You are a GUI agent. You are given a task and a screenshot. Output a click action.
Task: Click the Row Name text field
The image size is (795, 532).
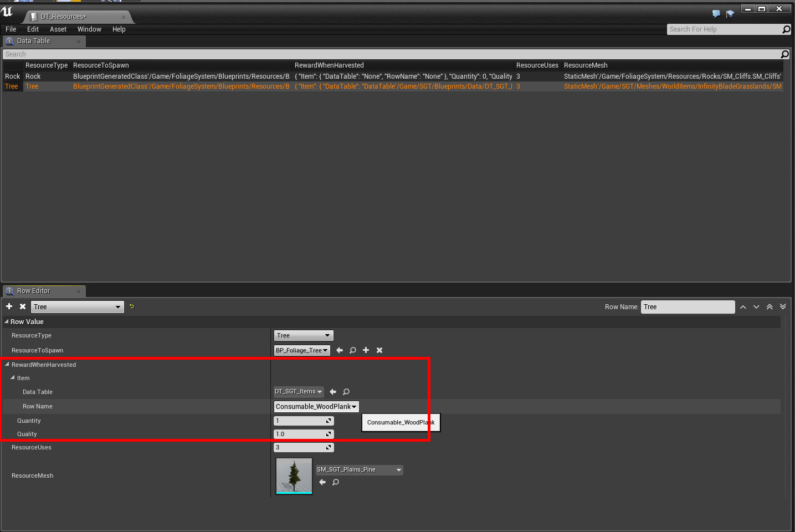point(688,307)
